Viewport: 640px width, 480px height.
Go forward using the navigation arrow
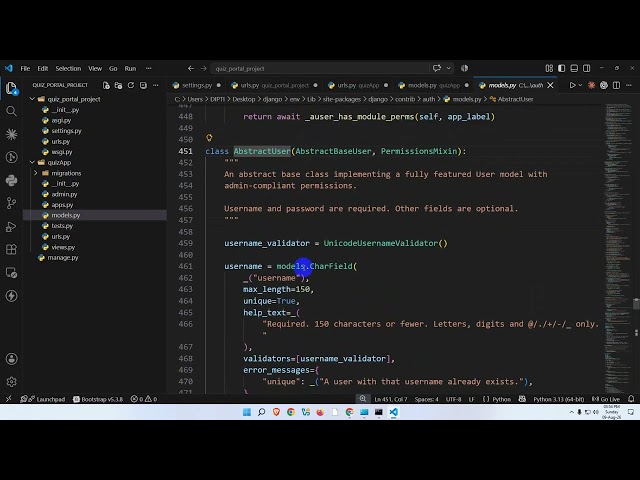pyautogui.click(x=203, y=69)
